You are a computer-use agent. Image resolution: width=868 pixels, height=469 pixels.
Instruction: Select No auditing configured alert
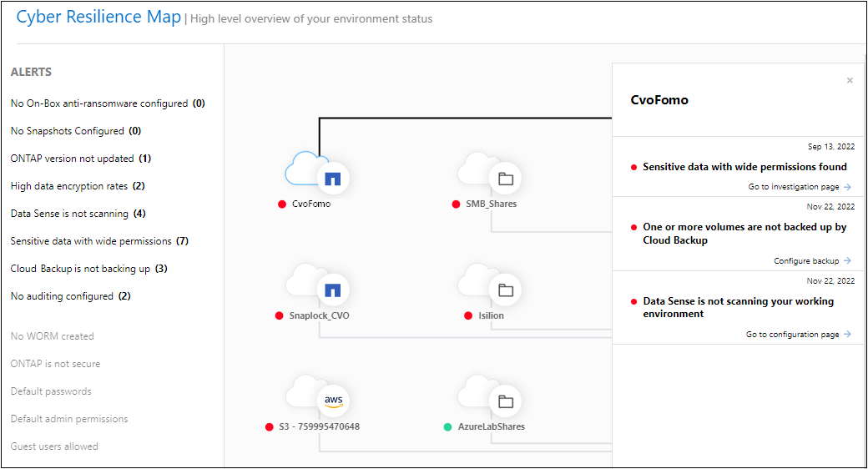tap(71, 296)
